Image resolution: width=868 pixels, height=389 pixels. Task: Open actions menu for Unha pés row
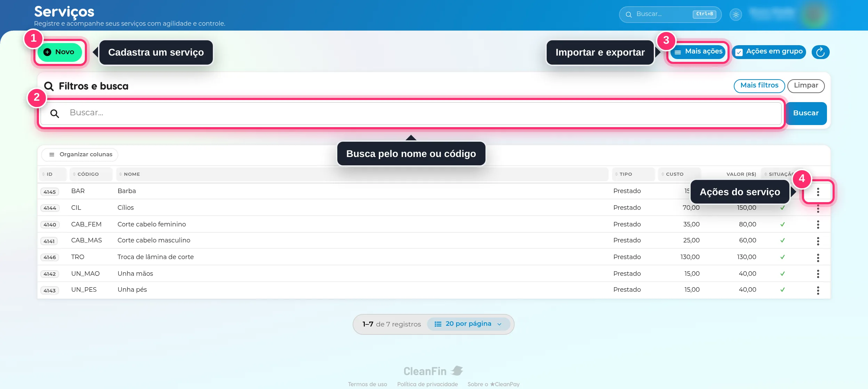tap(818, 290)
